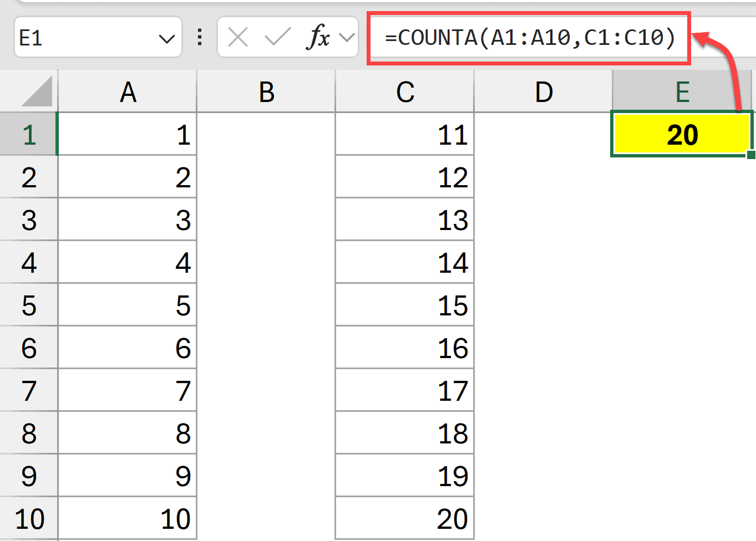Image resolution: width=756 pixels, height=541 pixels.
Task: Click the empty cell B5
Action: [x=266, y=305]
